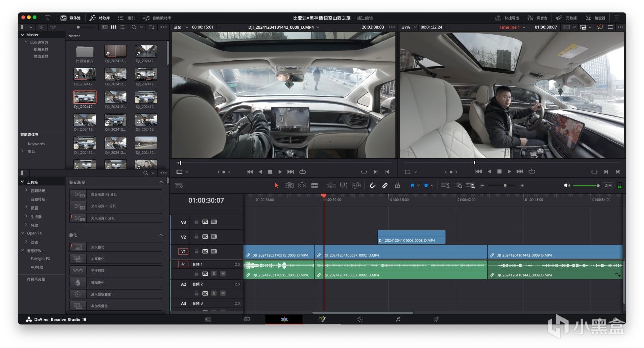Select the V2 clip DJI_20241204101006_0008_D.MP4
This screenshot has width=644, height=348.
(412, 237)
